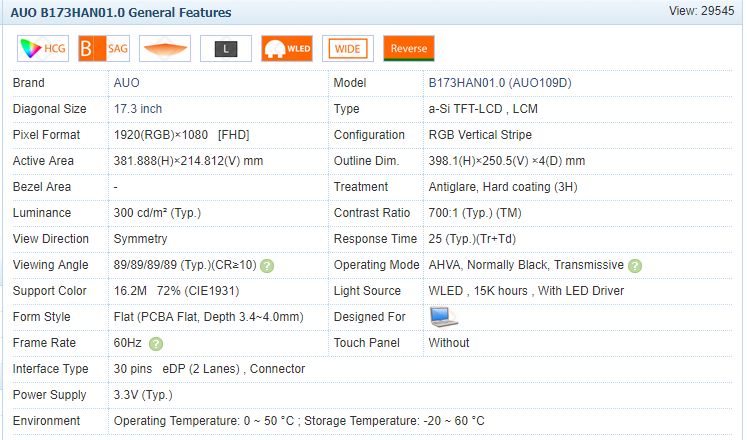Select Antiglare, Hard coating (3H) treatment
This screenshot has width=747, height=440.
coord(503,187)
